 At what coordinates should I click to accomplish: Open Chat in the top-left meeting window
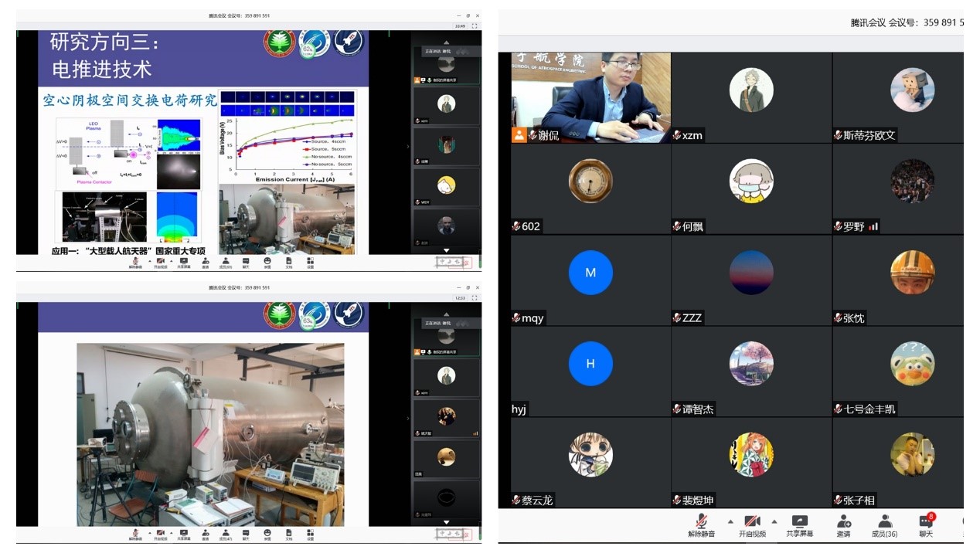[x=247, y=263]
